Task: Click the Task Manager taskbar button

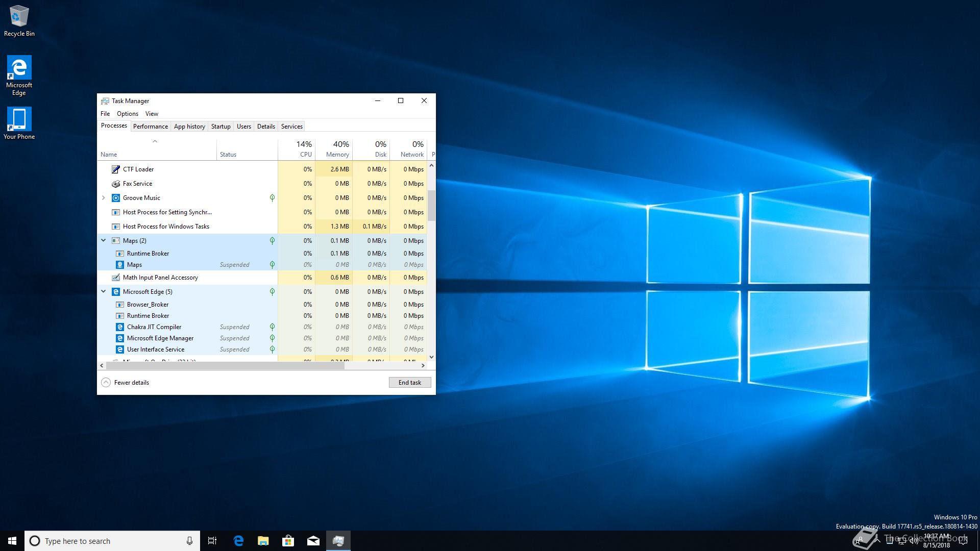Action: click(x=338, y=541)
